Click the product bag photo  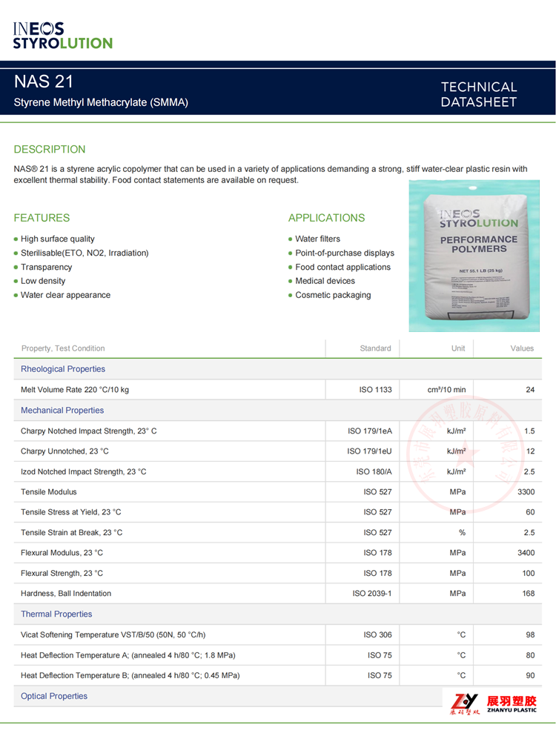coord(479,254)
